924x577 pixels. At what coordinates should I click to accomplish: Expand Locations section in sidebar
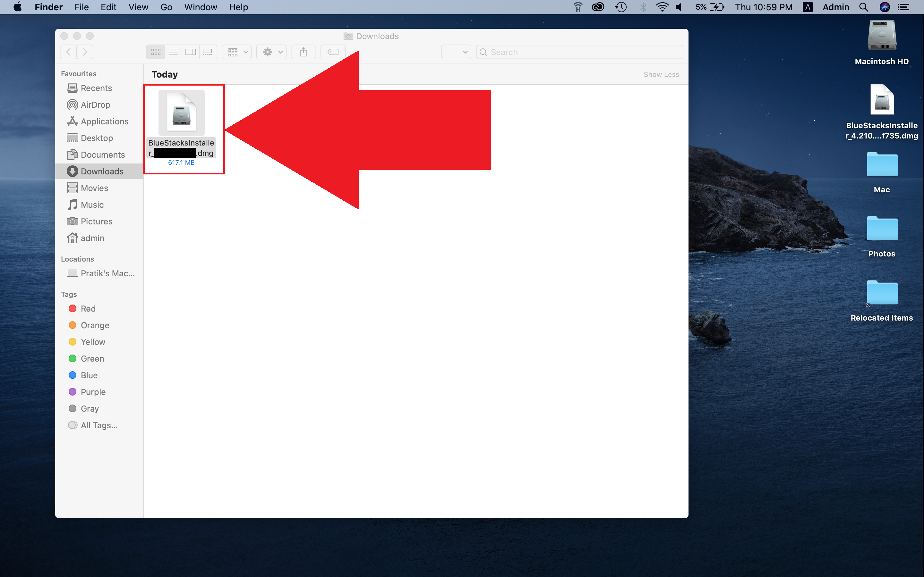pos(79,259)
